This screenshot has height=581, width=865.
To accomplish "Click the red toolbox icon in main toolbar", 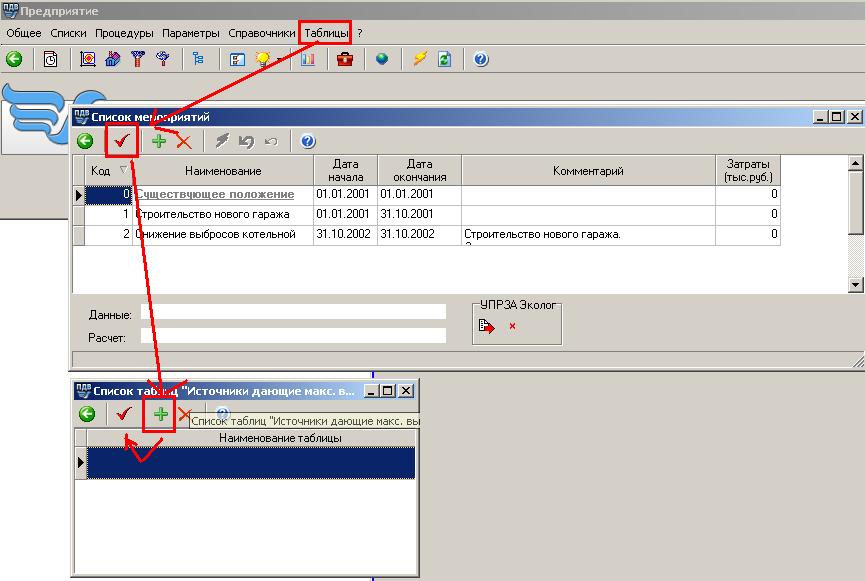I will 345,60.
